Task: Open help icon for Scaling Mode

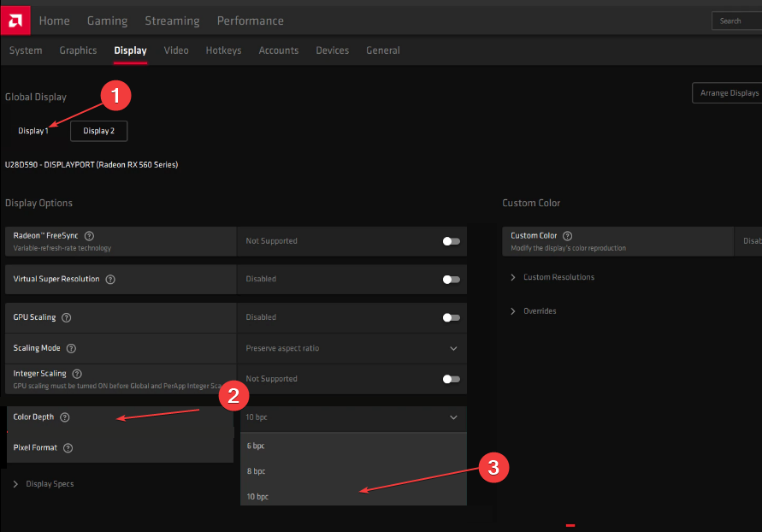Action: 71,348
